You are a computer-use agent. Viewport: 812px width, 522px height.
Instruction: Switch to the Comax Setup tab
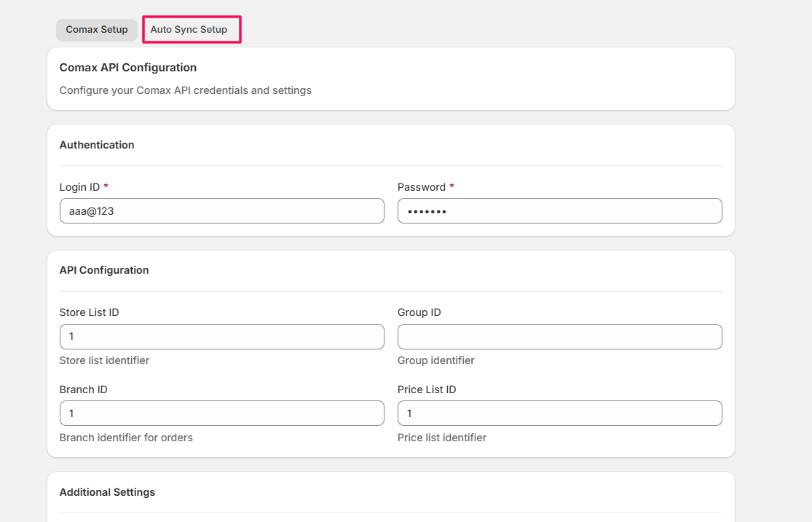click(x=96, y=30)
